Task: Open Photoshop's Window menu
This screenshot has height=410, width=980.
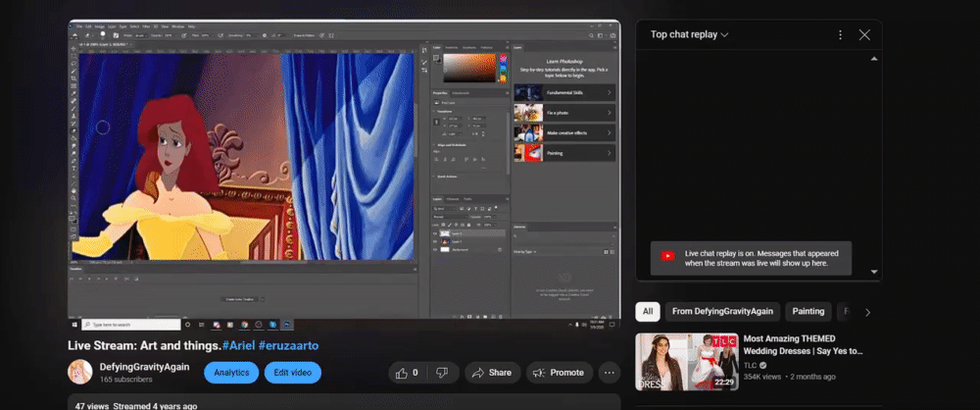Action: click(x=178, y=26)
